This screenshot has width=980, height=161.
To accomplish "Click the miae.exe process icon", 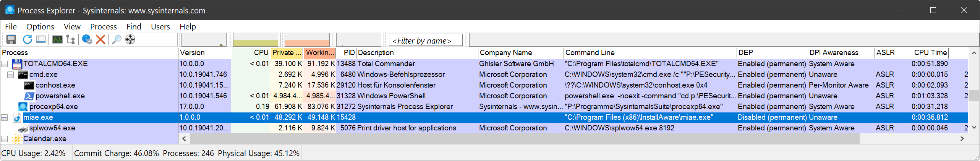I will click(x=17, y=117).
